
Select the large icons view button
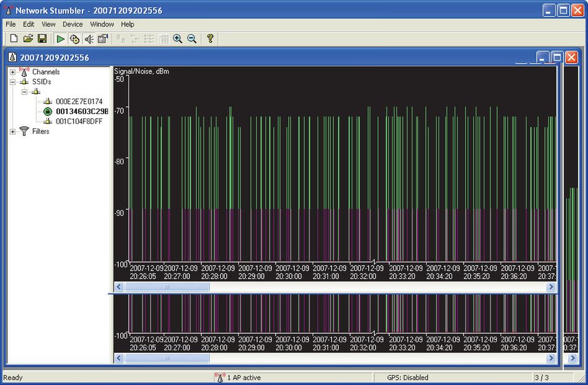click(121, 38)
